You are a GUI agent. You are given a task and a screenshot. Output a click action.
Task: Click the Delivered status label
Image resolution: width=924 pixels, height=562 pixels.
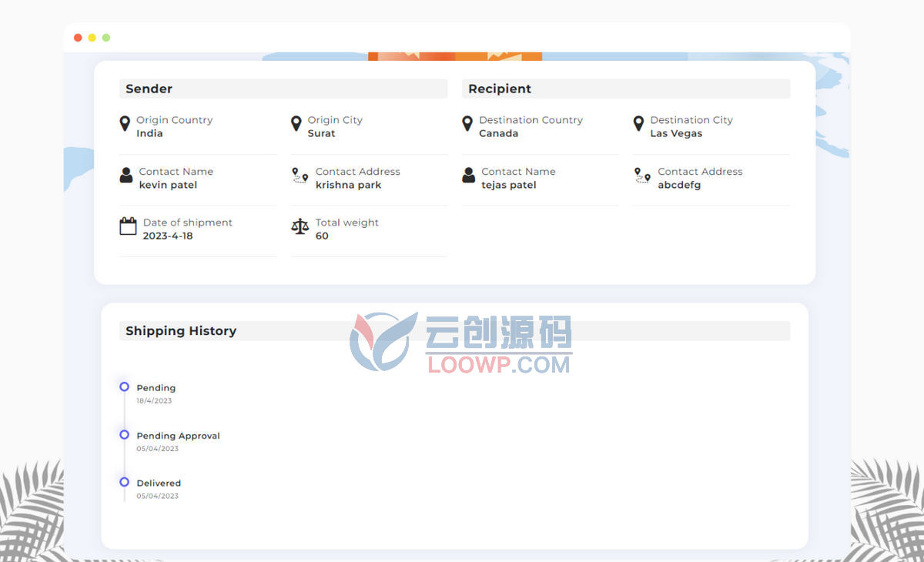click(159, 483)
